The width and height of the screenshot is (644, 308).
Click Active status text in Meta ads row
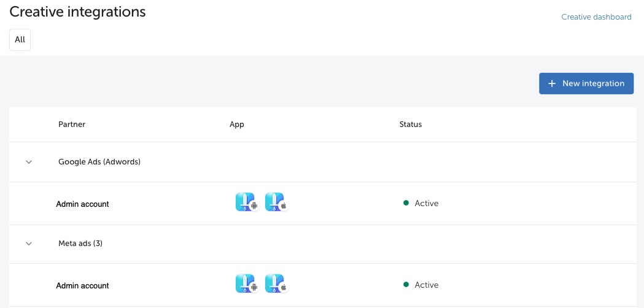pos(426,285)
